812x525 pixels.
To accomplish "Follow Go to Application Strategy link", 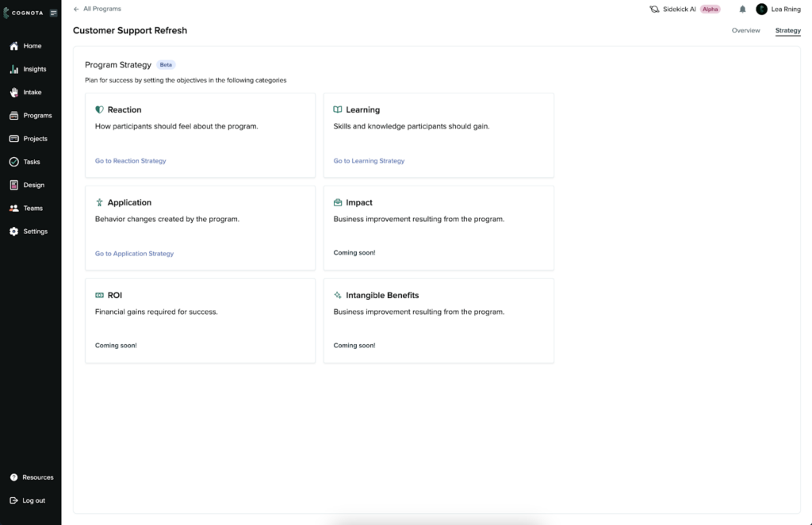I will [134, 254].
